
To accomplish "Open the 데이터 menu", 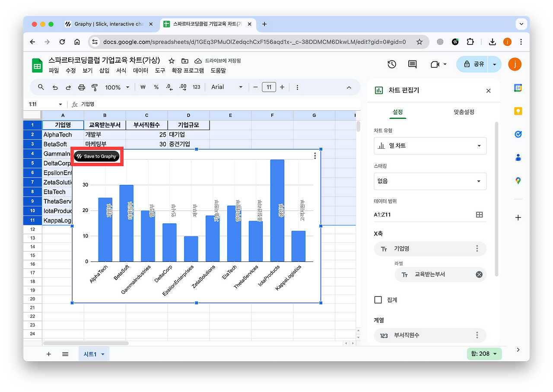I will [x=140, y=71].
